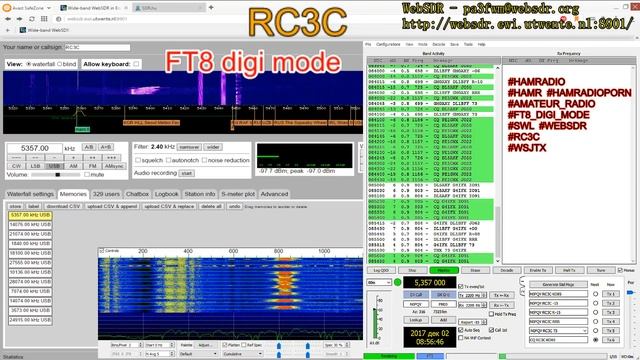The width and height of the screenshot is (640, 360).
Task: Select AMsync mode
Action: 114,166
